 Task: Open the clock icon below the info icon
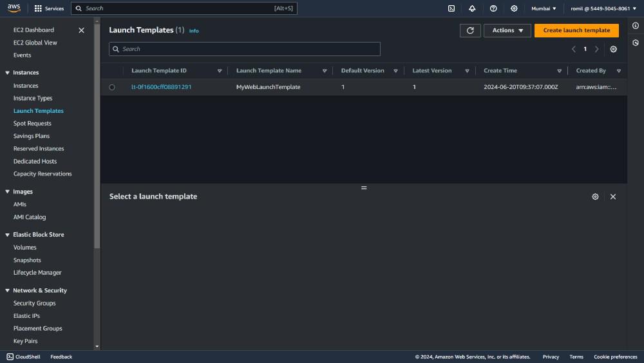(x=636, y=43)
